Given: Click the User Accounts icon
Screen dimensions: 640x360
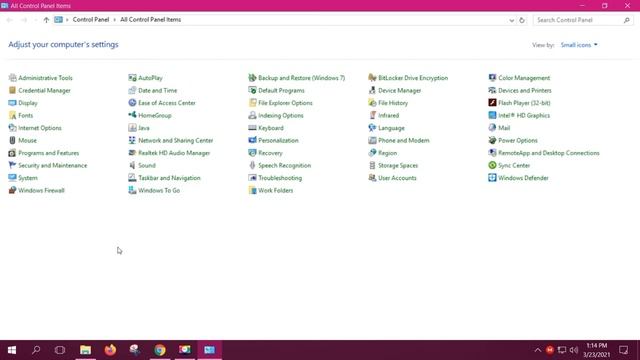Looking at the screenshot, I should click(372, 178).
